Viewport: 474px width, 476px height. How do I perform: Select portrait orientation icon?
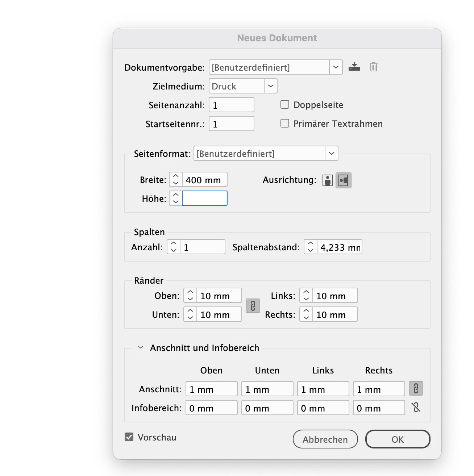coord(328,180)
